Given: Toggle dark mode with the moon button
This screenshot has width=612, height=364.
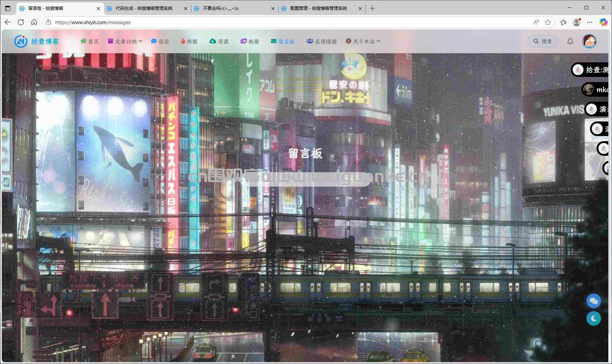Looking at the screenshot, I should point(594,318).
